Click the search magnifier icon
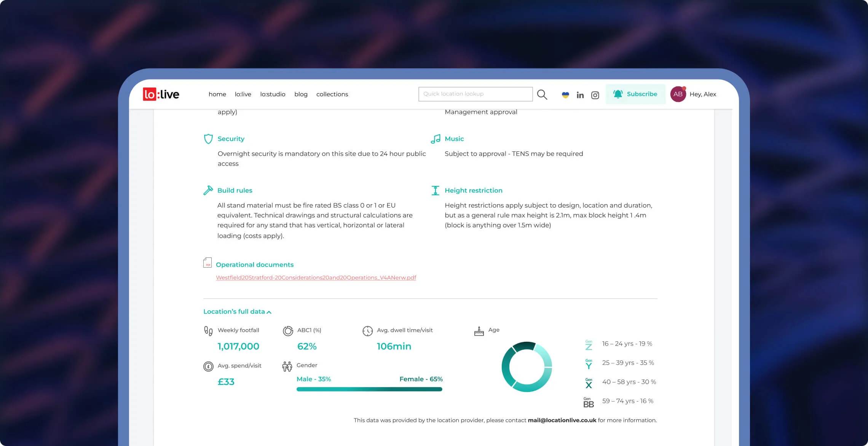This screenshot has height=446, width=868. [542, 94]
